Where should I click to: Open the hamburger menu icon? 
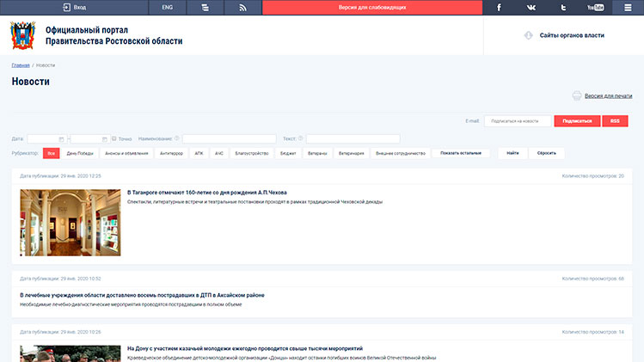click(628, 8)
